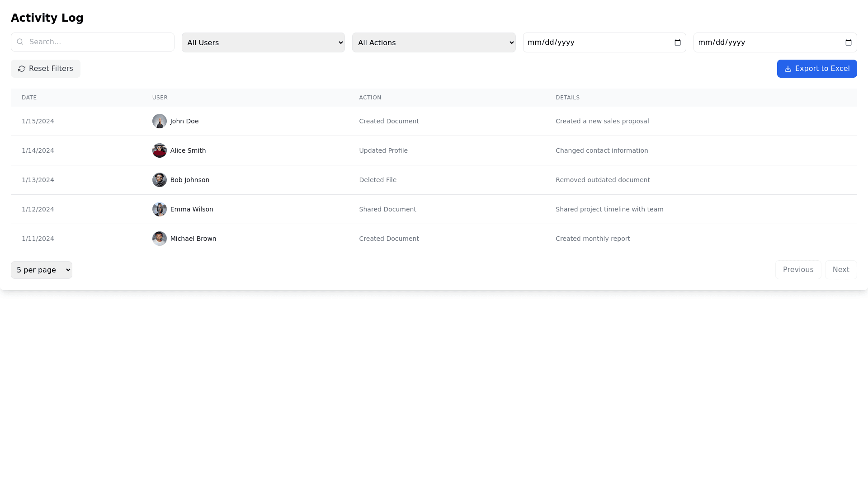Open second date field's calendar picker icon
The height and width of the screenshot is (488, 868).
coord(848,42)
